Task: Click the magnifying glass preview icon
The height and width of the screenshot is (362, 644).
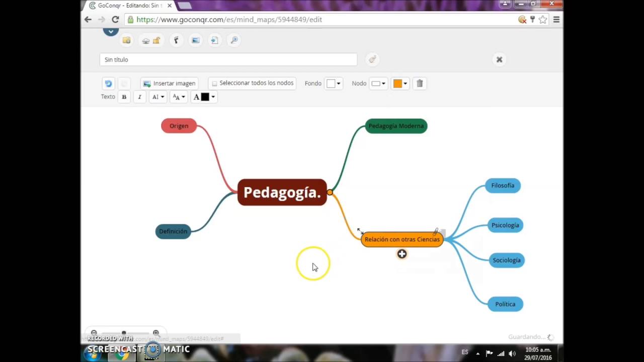Action: (234, 40)
